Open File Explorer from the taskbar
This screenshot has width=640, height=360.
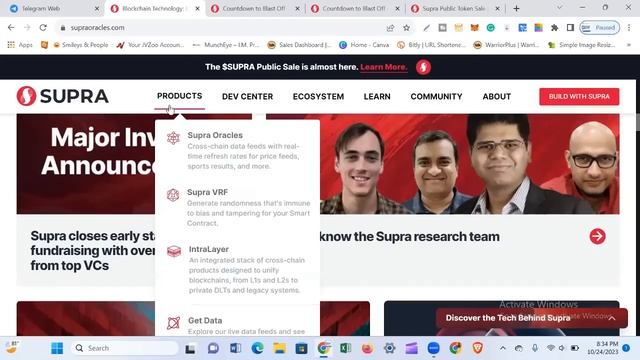[x=280, y=348]
